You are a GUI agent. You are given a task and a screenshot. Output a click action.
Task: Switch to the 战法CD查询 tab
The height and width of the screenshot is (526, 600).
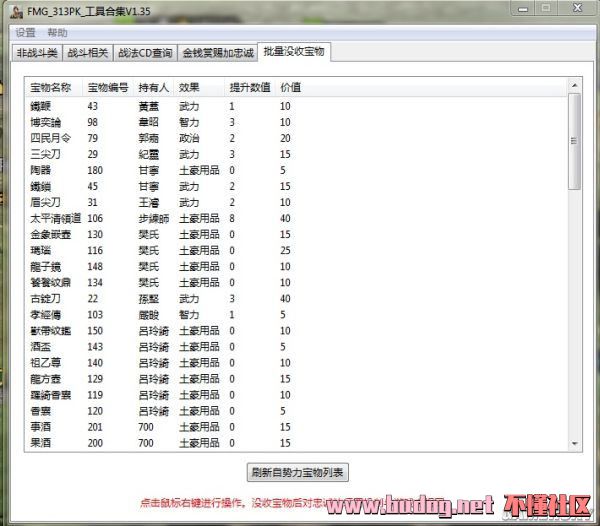pos(145,53)
